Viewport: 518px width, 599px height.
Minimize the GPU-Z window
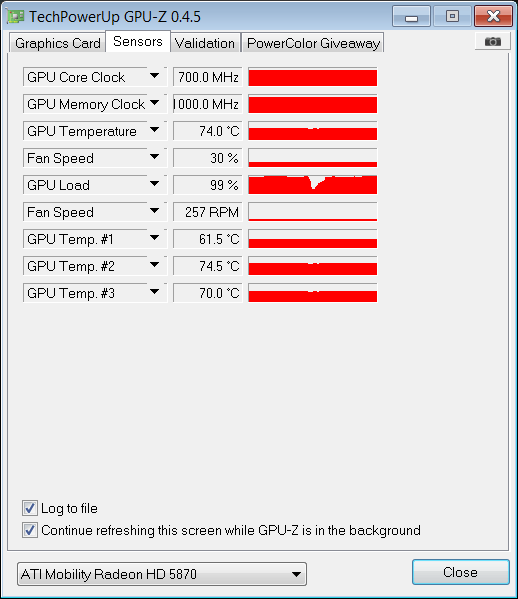coord(411,16)
